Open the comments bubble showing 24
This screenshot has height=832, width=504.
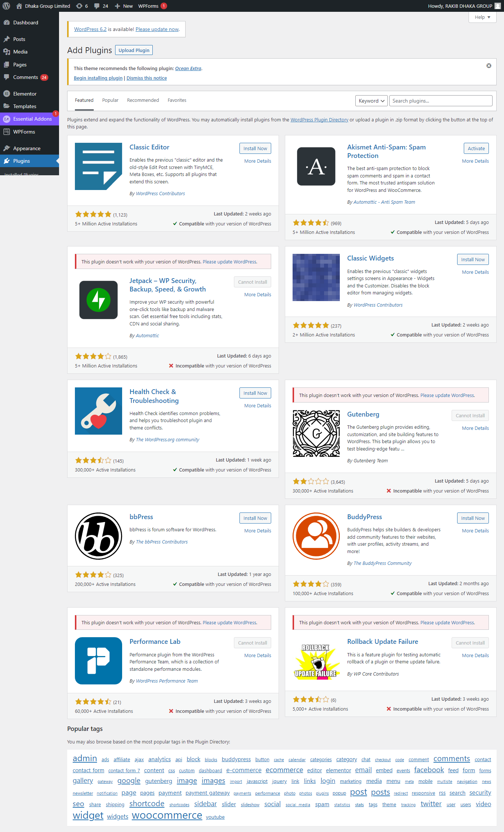click(101, 6)
